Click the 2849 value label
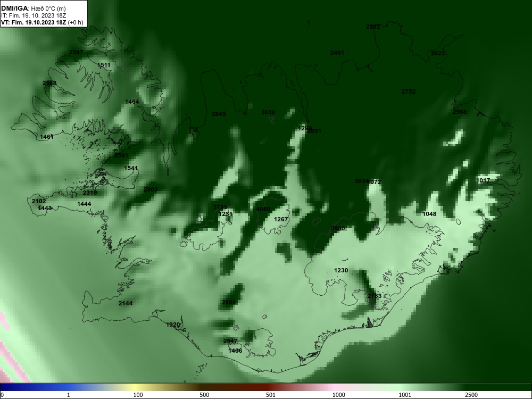 (219, 114)
